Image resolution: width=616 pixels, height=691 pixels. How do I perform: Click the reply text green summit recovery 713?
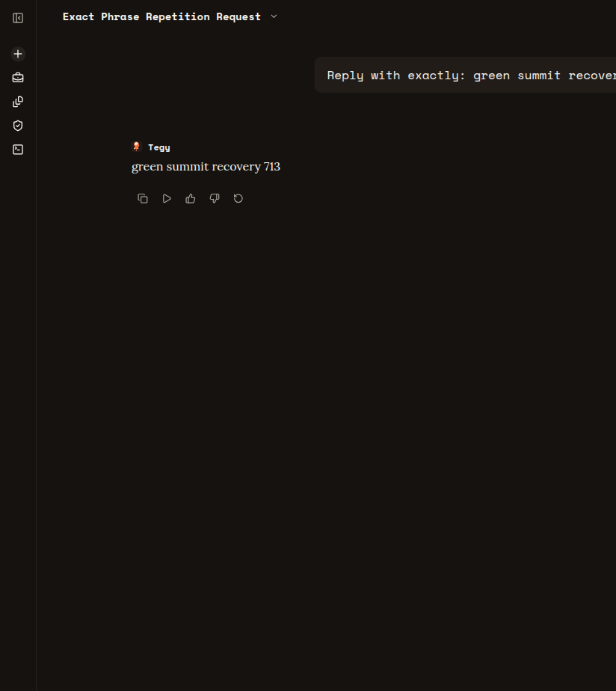[206, 167]
